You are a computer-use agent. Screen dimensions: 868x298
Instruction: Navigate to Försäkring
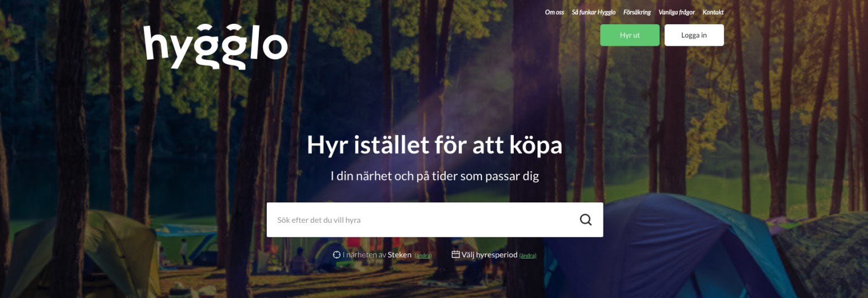click(637, 12)
